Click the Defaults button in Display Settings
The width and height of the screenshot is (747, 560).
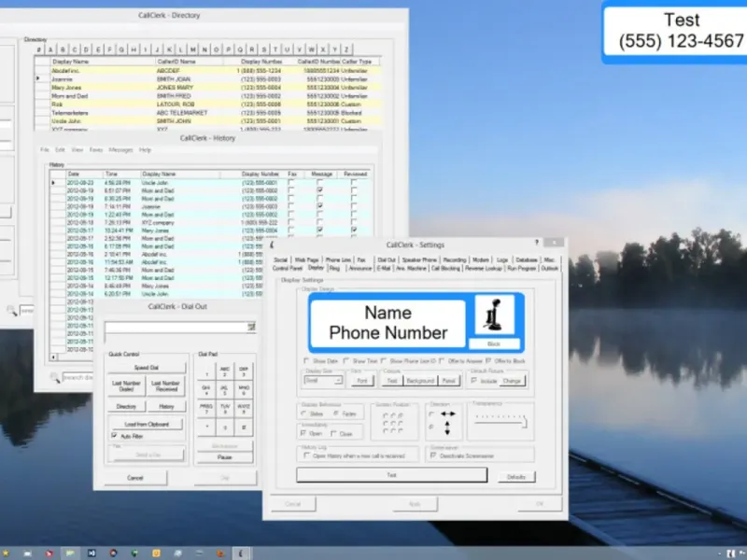(515, 476)
